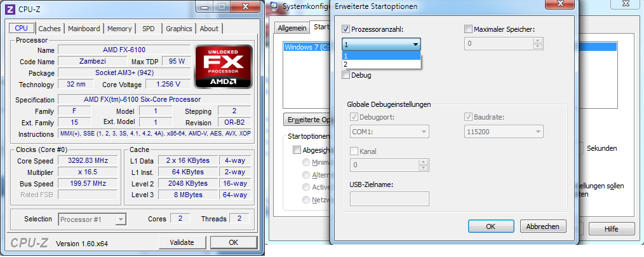Close the Erweiterte Startoptionen dialog
Screen dimensions: 644x257
point(560,4)
